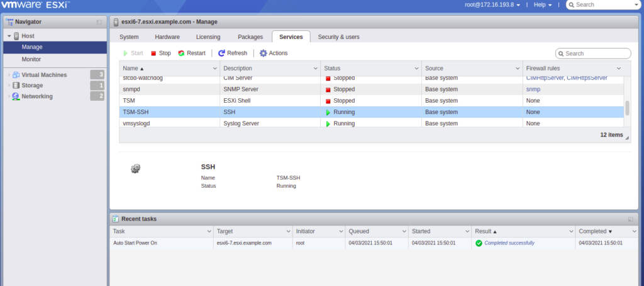
Task: Click the red Stopped icon in snmpd row
Action: click(x=328, y=89)
